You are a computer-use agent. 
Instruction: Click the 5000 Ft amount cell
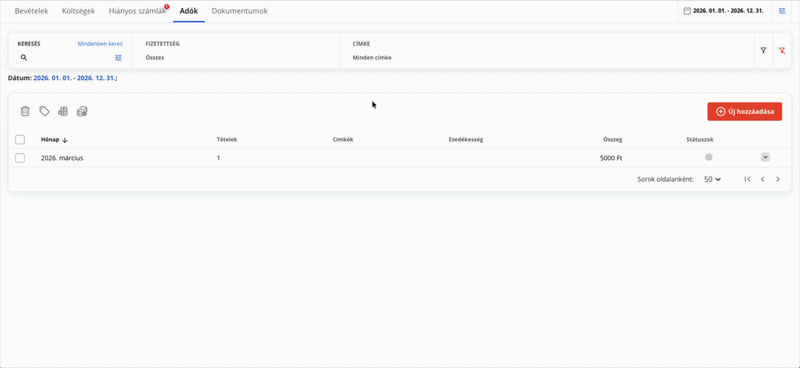pos(611,158)
